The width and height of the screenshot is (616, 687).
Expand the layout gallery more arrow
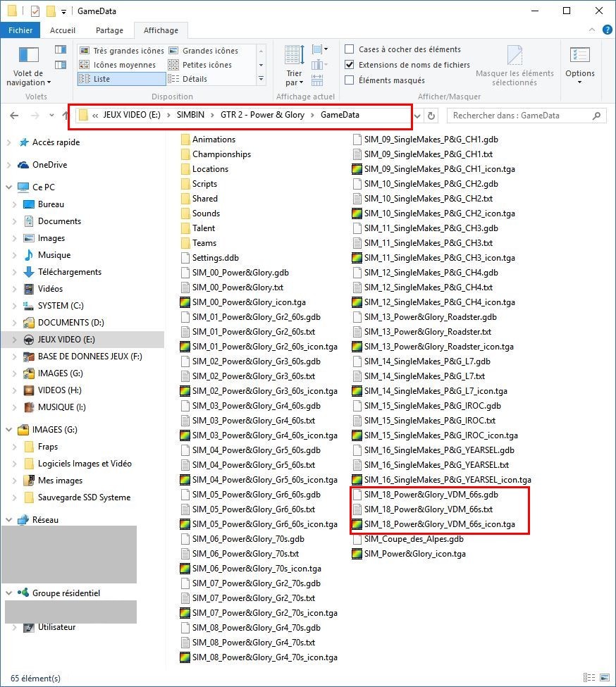tap(261, 79)
